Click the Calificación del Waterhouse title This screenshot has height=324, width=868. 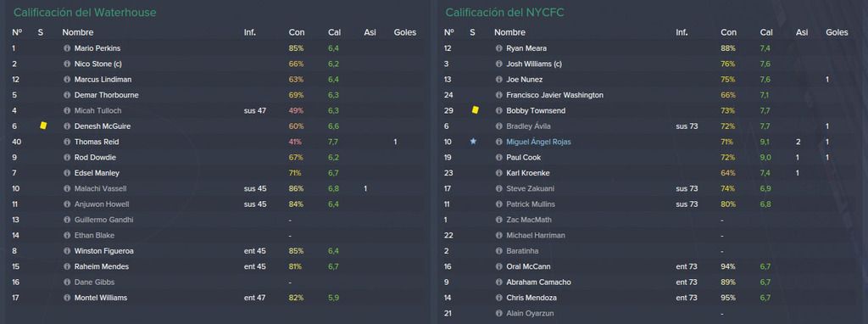pos(85,12)
